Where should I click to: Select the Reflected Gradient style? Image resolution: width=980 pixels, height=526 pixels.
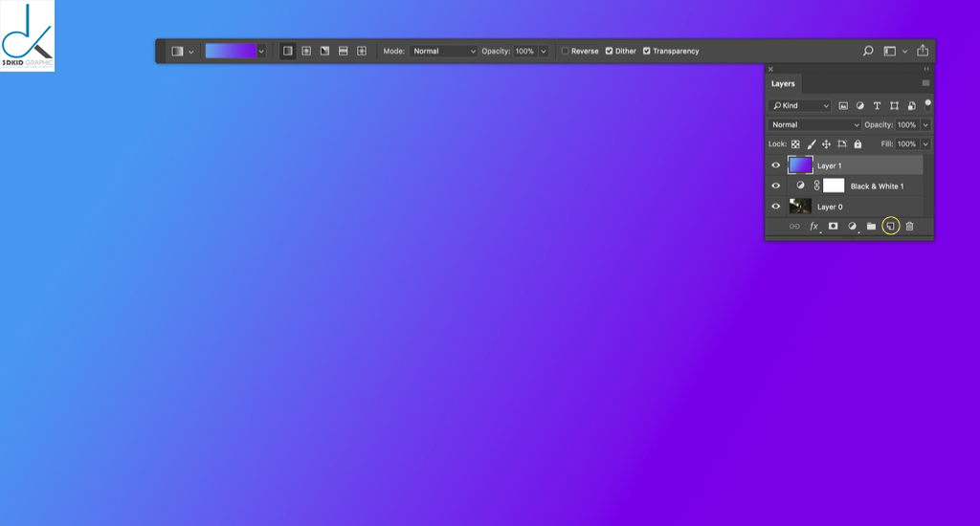(x=344, y=52)
